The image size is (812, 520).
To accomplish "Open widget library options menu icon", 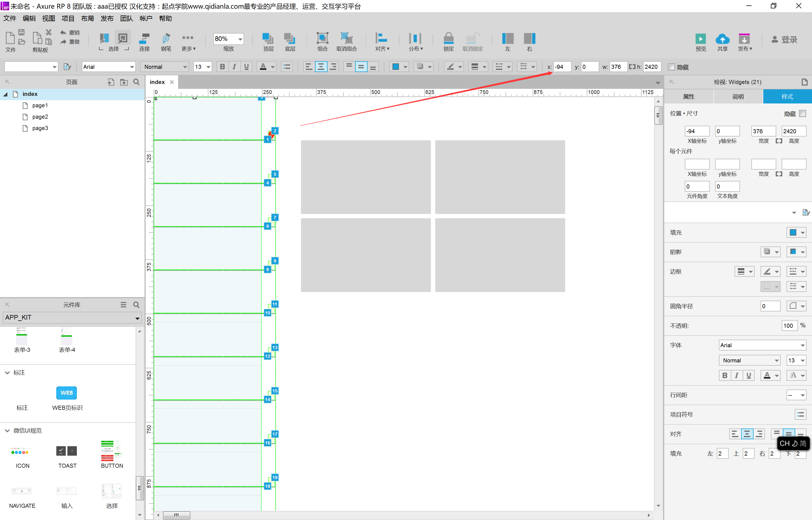I will (x=123, y=305).
